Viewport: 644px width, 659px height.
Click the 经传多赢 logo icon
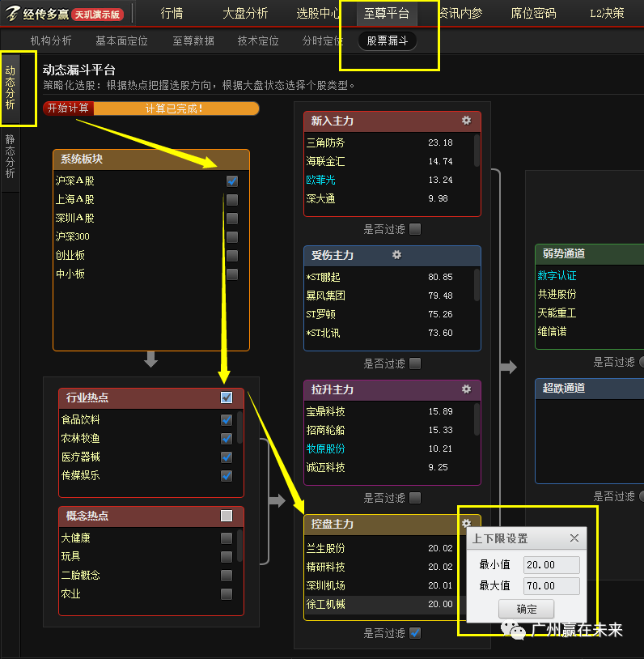click(x=13, y=14)
